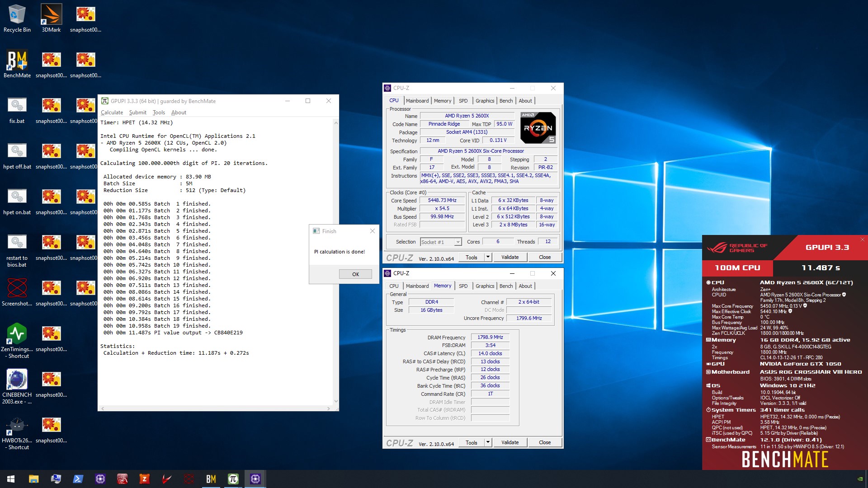Click the GPUPI horizontal scrollbar left arrow
Screen dimensions: 868x488
tap(103, 408)
